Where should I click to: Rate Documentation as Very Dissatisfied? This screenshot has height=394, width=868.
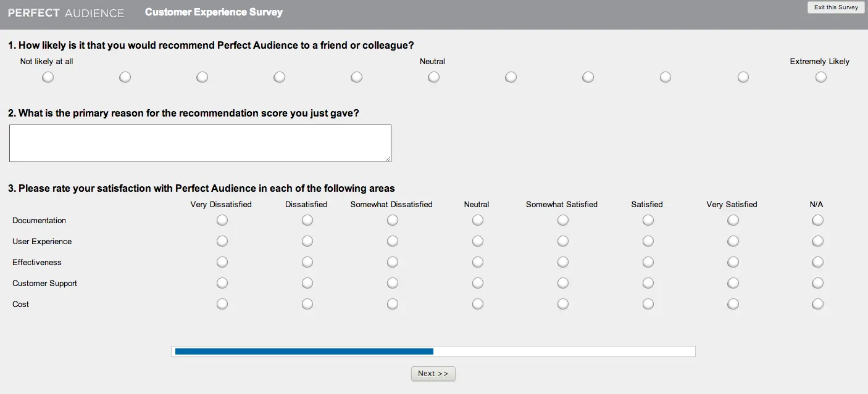[222, 220]
